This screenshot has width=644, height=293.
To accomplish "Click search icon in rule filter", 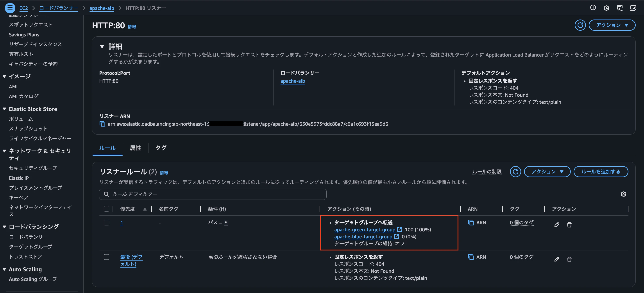I will pos(106,194).
